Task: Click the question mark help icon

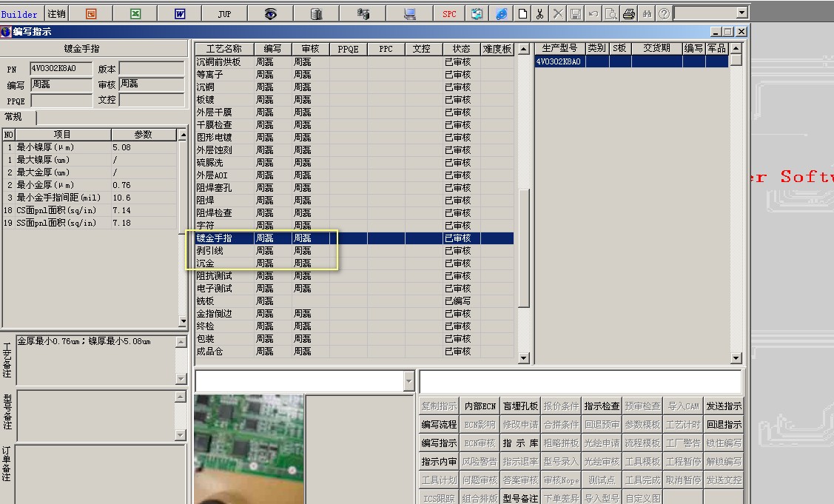Action: tap(664, 14)
